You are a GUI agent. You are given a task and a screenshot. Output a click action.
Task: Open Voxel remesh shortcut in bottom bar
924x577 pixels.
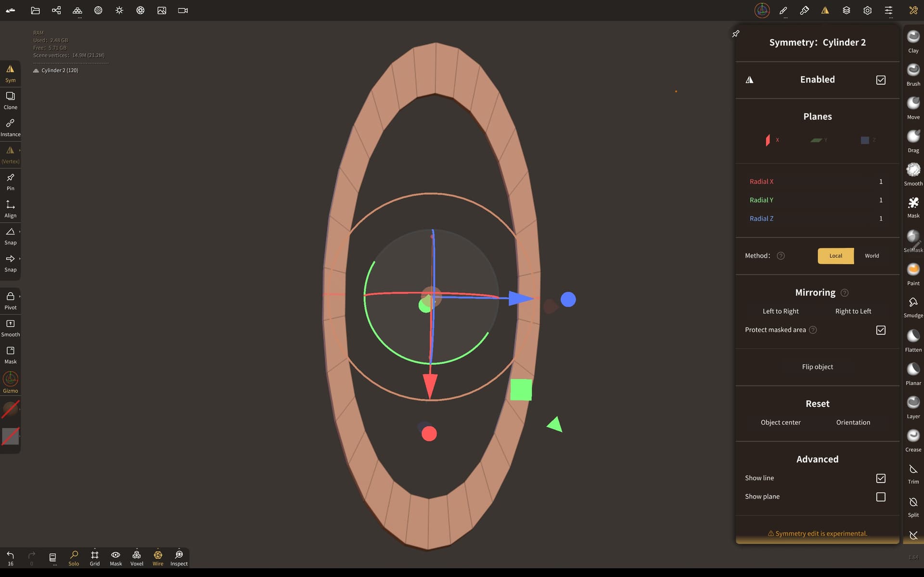137,558
